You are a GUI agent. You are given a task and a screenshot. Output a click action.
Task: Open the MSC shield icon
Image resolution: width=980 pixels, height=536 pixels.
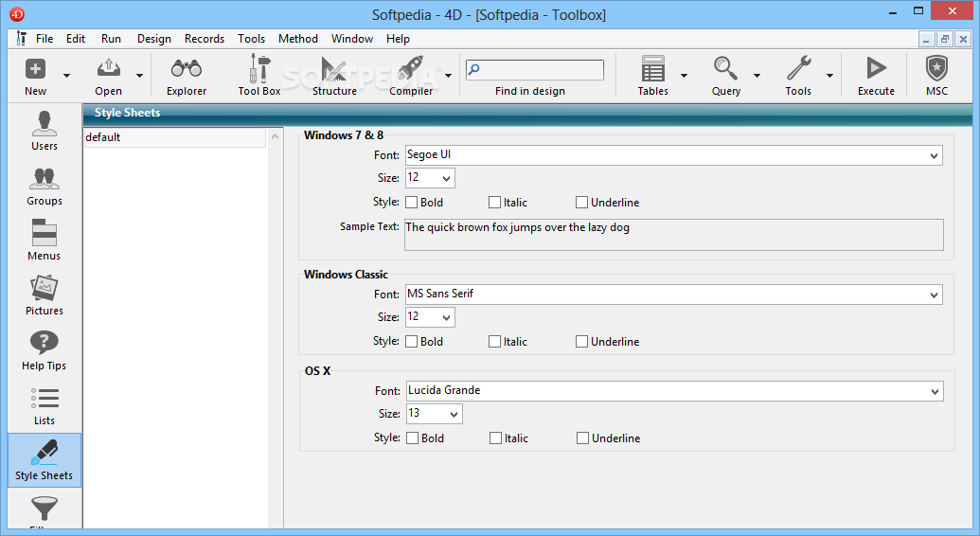pyautogui.click(x=936, y=69)
